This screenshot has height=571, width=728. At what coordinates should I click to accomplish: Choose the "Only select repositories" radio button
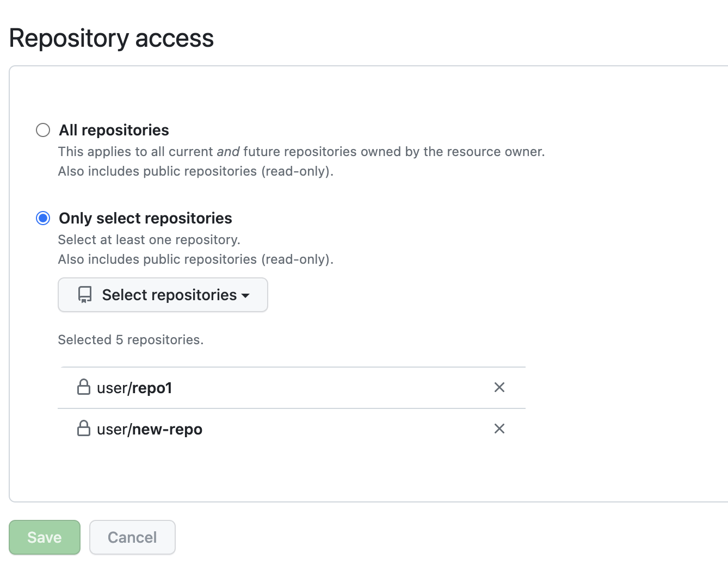click(43, 218)
